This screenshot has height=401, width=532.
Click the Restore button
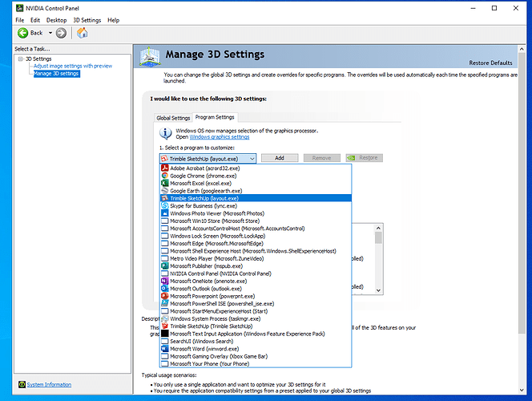pos(364,158)
